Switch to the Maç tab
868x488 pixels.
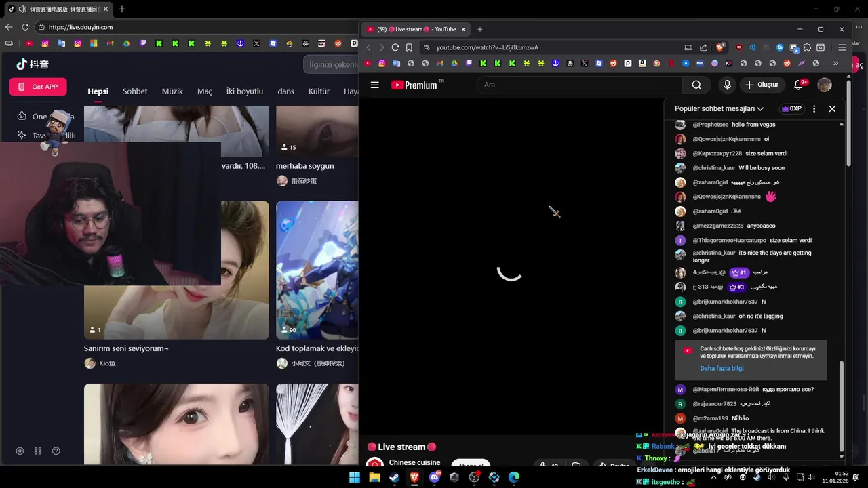[x=205, y=91]
